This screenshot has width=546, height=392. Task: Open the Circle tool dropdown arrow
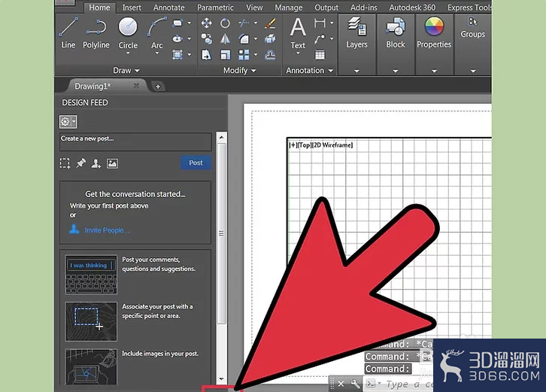pos(128,53)
